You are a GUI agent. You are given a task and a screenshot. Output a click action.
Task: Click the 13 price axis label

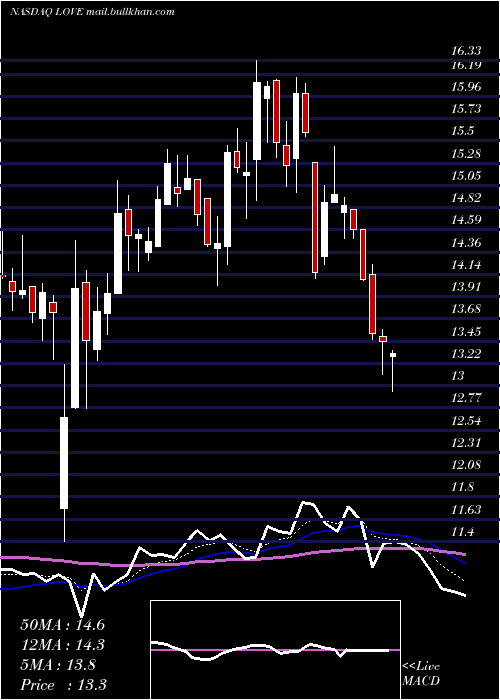tap(458, 376)
